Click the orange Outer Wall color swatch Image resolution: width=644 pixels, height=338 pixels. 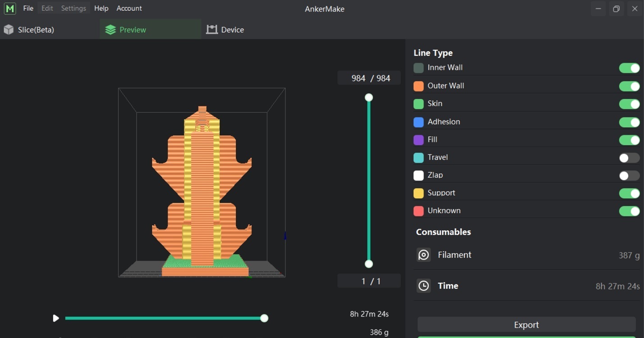point(419,86)
